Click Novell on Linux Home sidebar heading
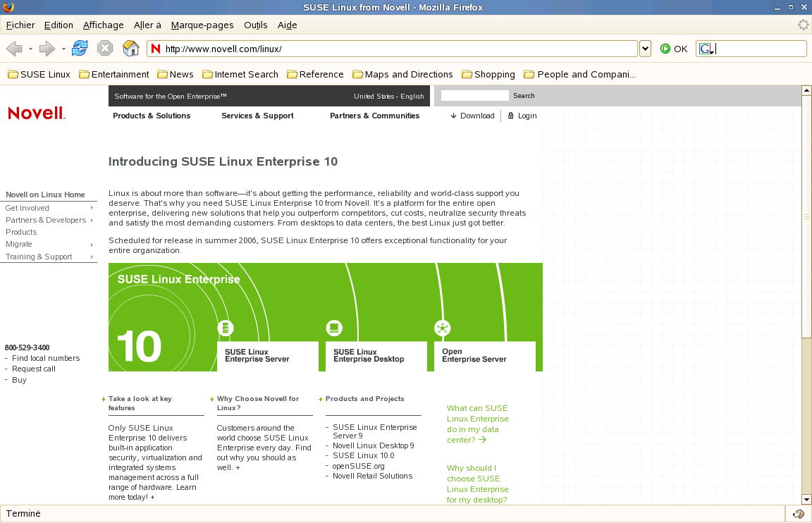Screen dimensions: 812x523 click(x=45, y=195)
